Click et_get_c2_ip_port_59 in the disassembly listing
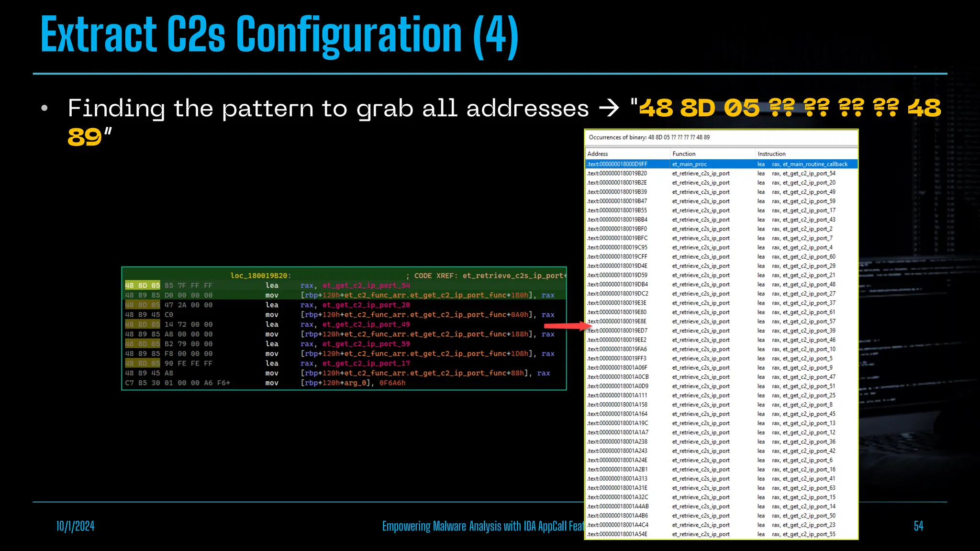This screenshot has height=551, width=980. (x=366, y=344)
